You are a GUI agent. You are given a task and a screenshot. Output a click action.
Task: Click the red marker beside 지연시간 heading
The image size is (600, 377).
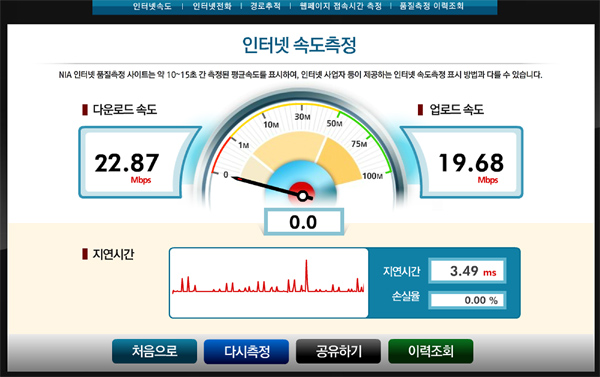click(85, 254)
